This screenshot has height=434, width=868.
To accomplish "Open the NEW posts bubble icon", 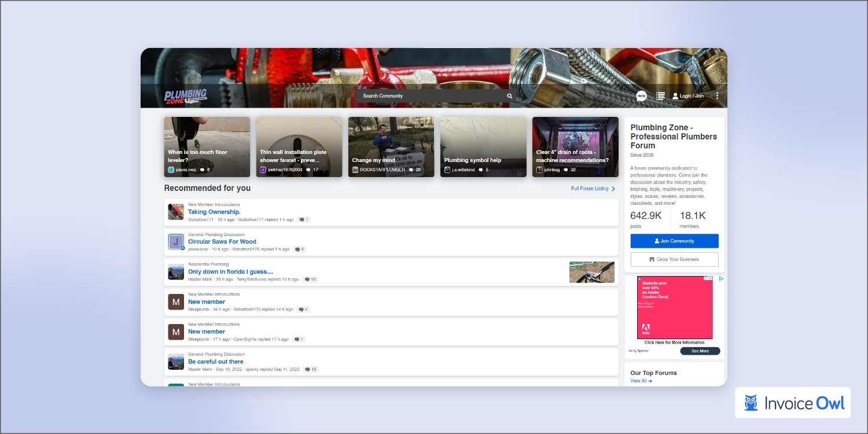I will pyautogui.click(x=641, y=96).
